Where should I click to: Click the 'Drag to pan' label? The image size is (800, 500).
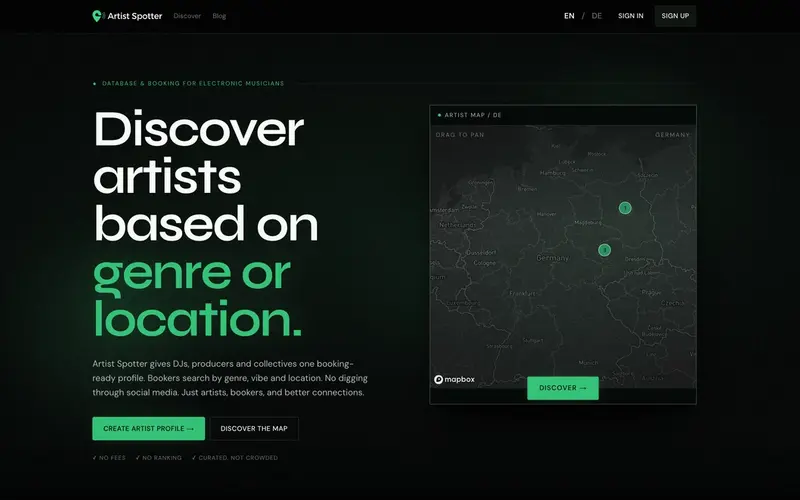[x=460, y=135]
